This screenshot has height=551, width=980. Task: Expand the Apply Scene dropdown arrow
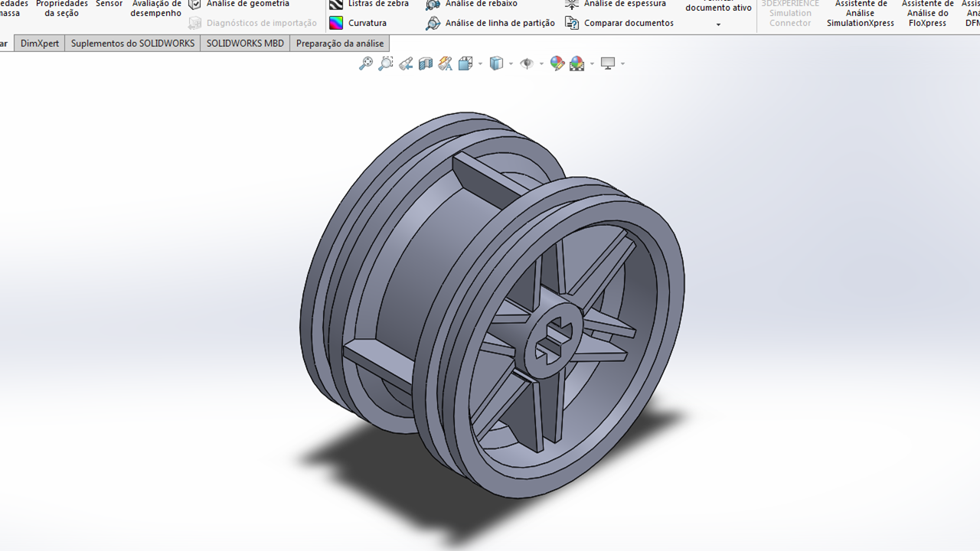(593, 64)
